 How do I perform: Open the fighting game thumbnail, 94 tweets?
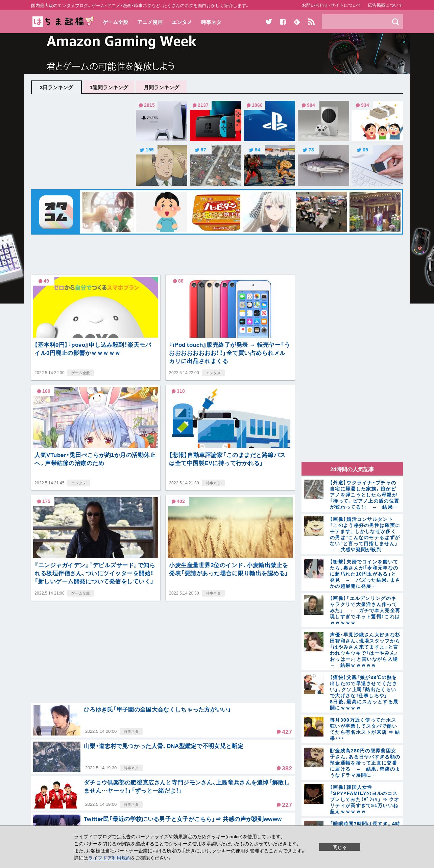click(x=269, y=166)
